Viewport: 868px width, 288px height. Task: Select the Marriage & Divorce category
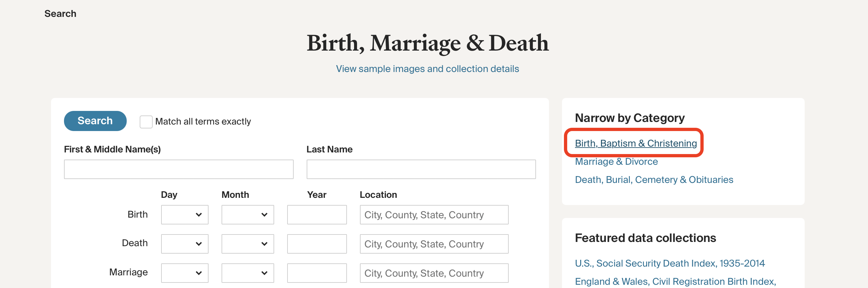tap(616, 162)
